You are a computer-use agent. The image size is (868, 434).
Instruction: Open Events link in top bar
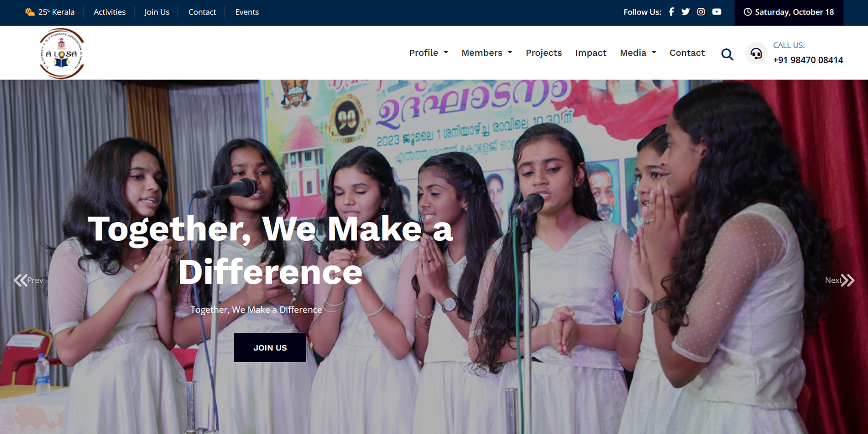[247, 12]
